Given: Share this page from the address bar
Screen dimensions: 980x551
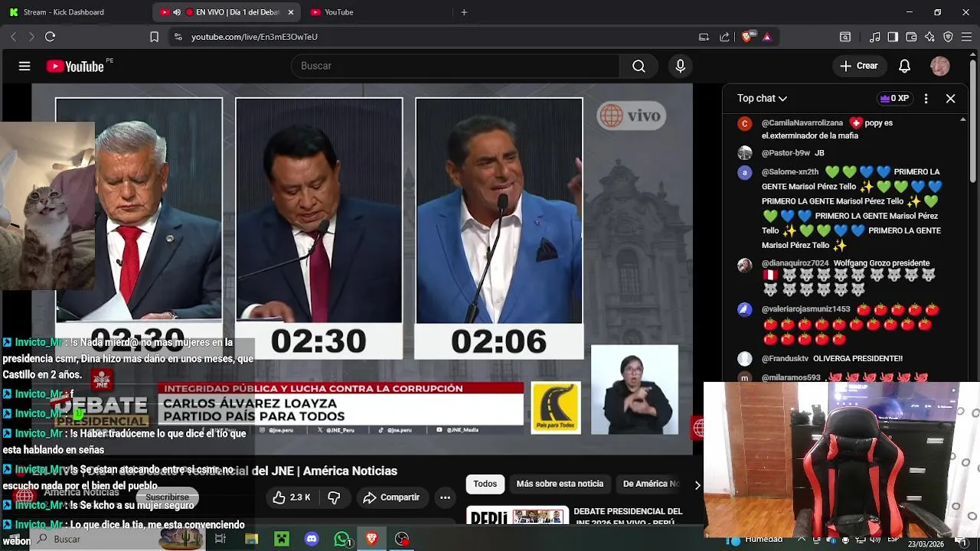Looking at the screenshot, I should 724,37.
